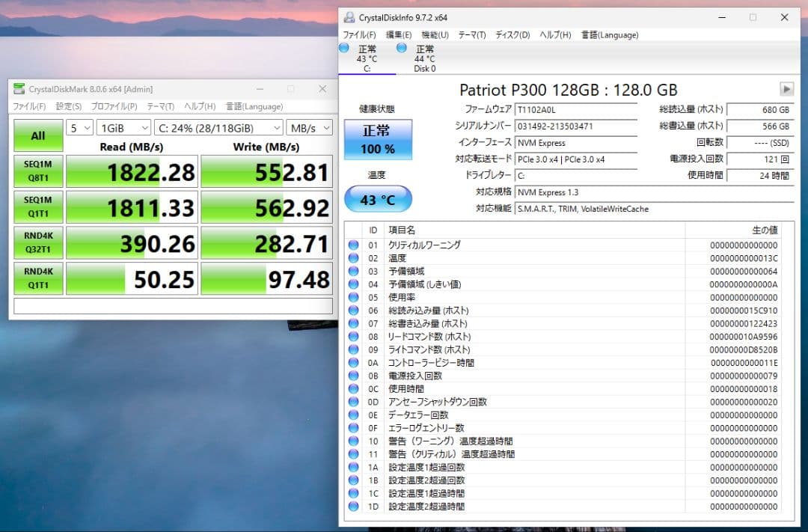Click the blue status orb beside クリティカルワーニング

coord(352,244)
